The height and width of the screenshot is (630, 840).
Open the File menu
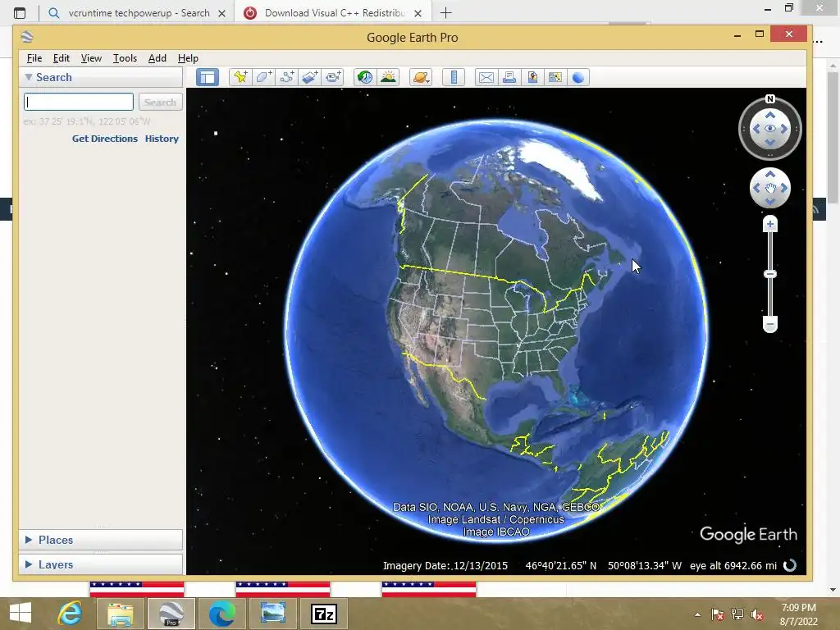point(34,58)
